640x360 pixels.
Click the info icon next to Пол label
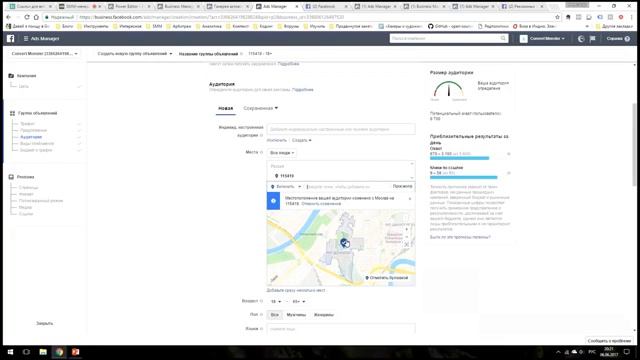(x=262, y=314)
